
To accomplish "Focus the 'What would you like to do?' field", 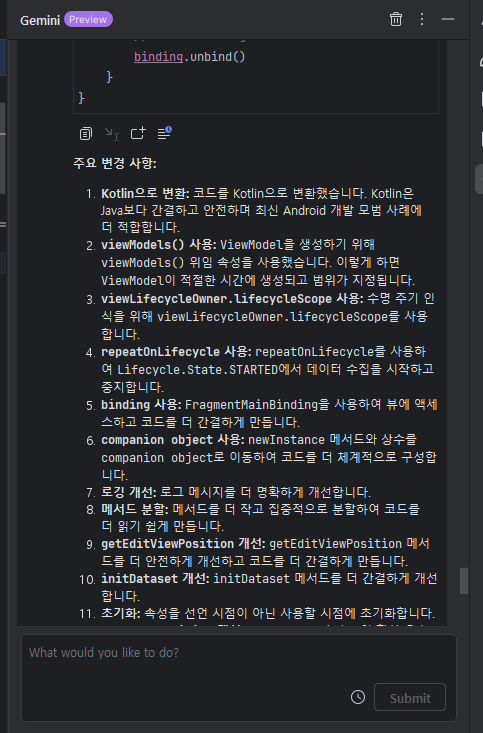I will tap(238, 677).
